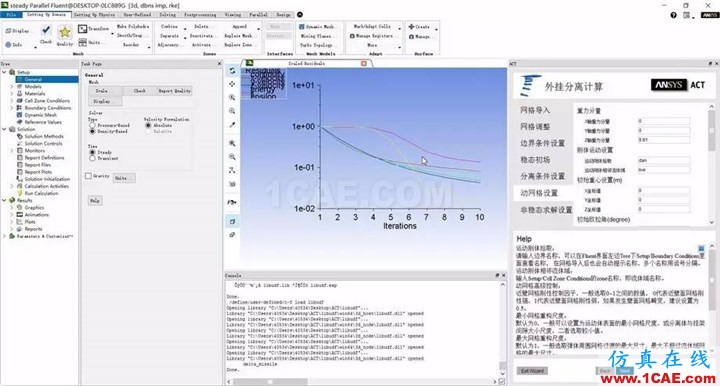Viewport: 720px width, 386px height.
Task: Switch to Setting Up Physics tab
Action: point(95,15)
